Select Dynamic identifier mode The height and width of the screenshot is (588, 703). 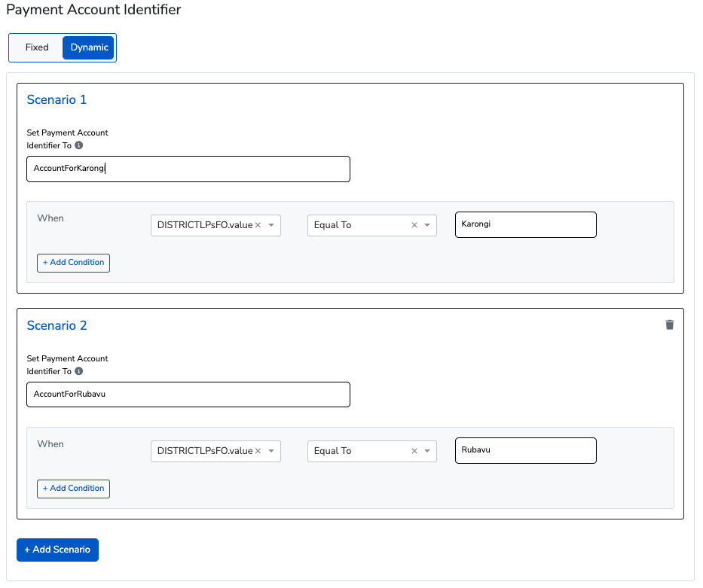pyautogui.click(x=89, y=47)
